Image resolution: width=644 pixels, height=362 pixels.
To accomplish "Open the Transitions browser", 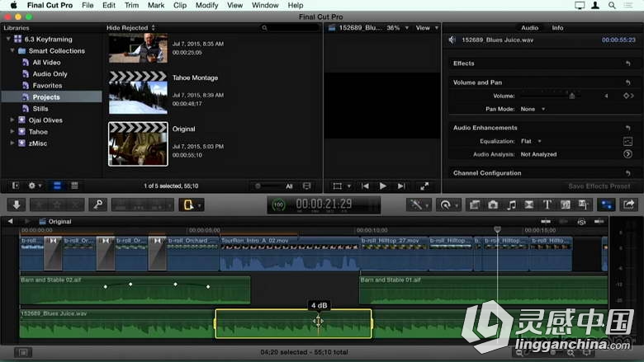I will click(x=529, y=205).
